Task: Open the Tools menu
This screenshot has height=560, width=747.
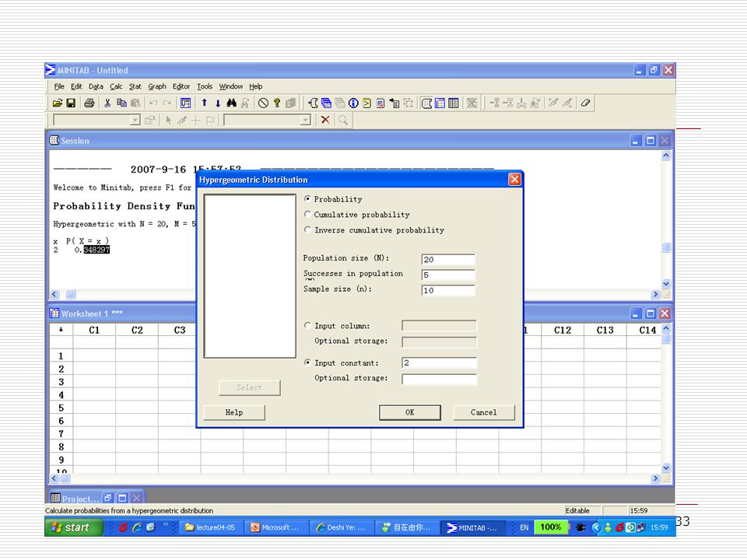Action: click(x=205, y=86)
